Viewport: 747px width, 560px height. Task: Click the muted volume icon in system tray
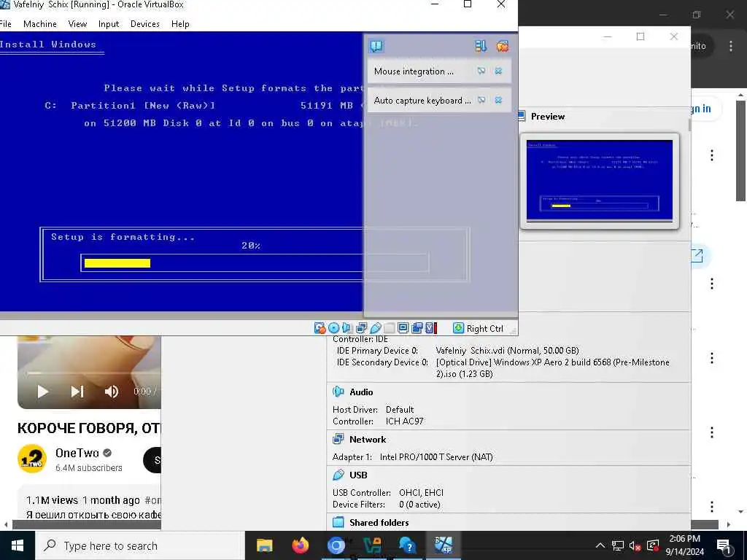pos(635,545)
